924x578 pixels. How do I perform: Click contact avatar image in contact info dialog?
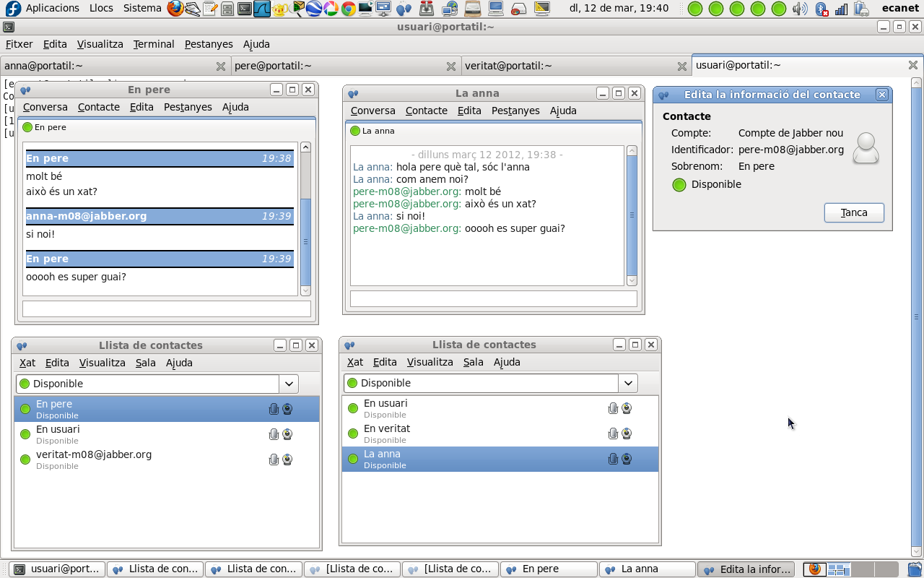pos(866,148)
